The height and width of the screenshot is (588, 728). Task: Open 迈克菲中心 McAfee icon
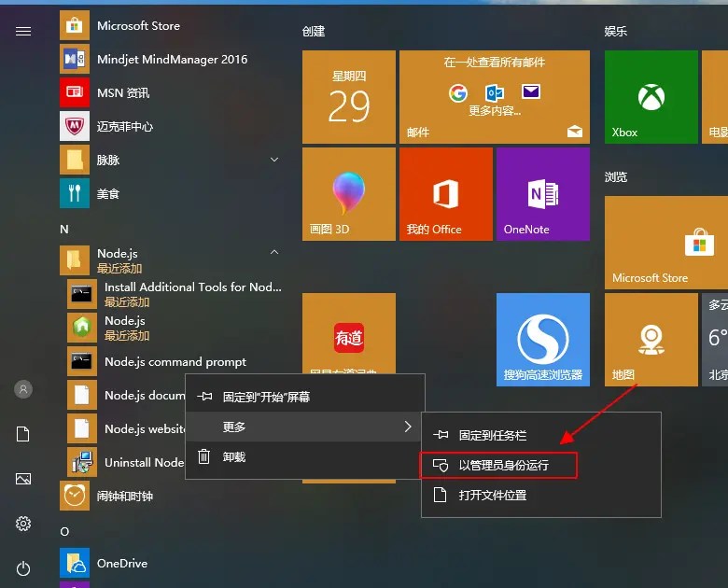pyautogui.click(x=75, y=126)
